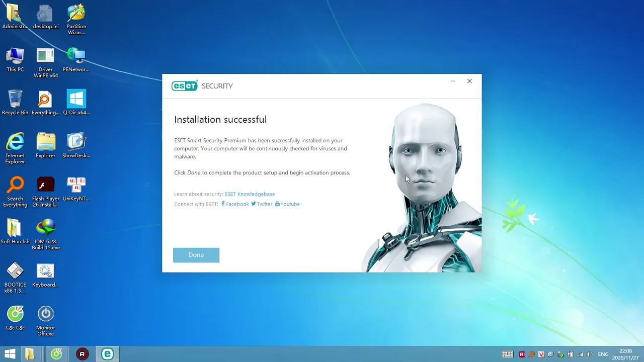Click the safely remove hardware tray icon
The image size is (644, 362).
[560, 354]
